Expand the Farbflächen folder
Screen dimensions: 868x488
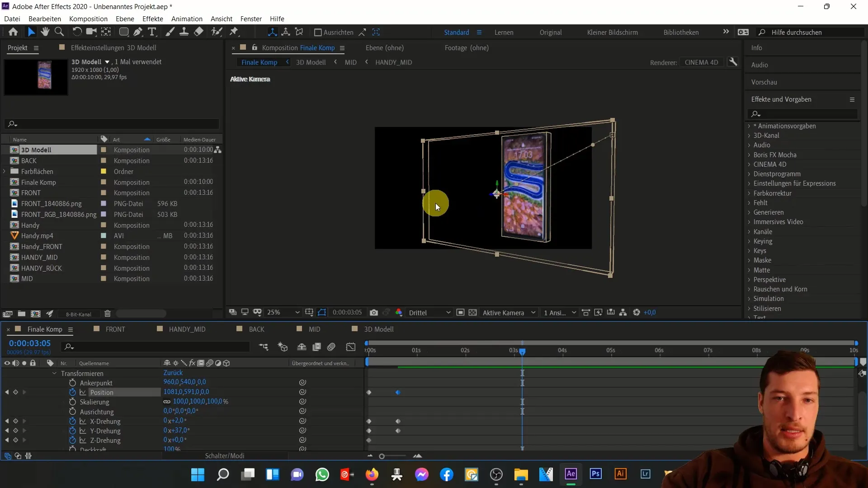pos(5,172)
